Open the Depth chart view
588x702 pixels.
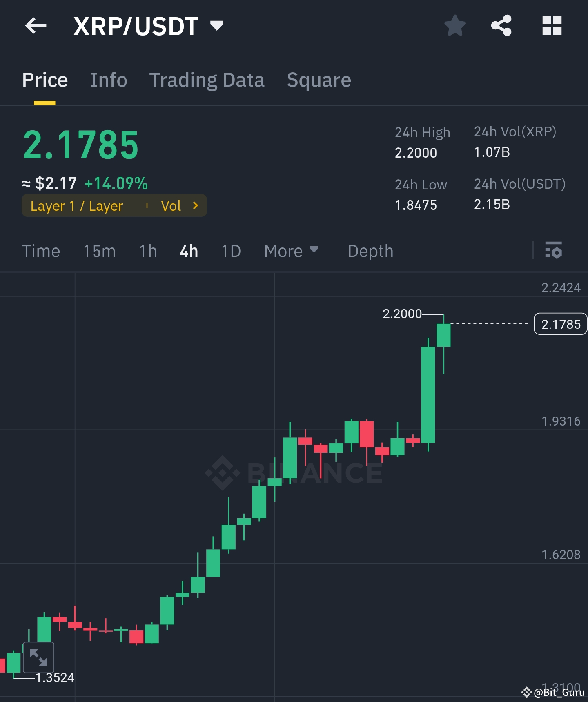point(370,251)
